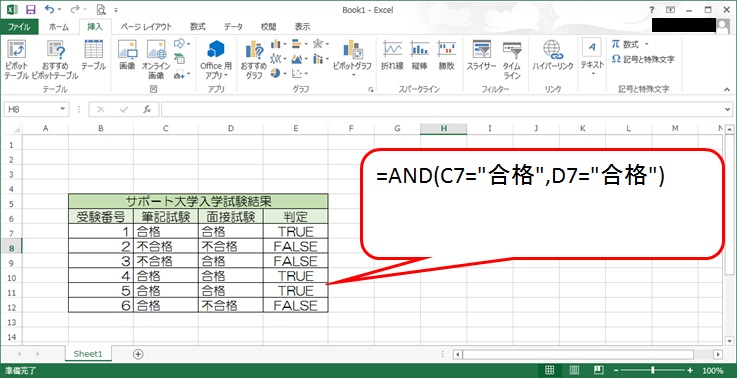Click zoom out minus button
737x379 pixels.
pos(616,370)
